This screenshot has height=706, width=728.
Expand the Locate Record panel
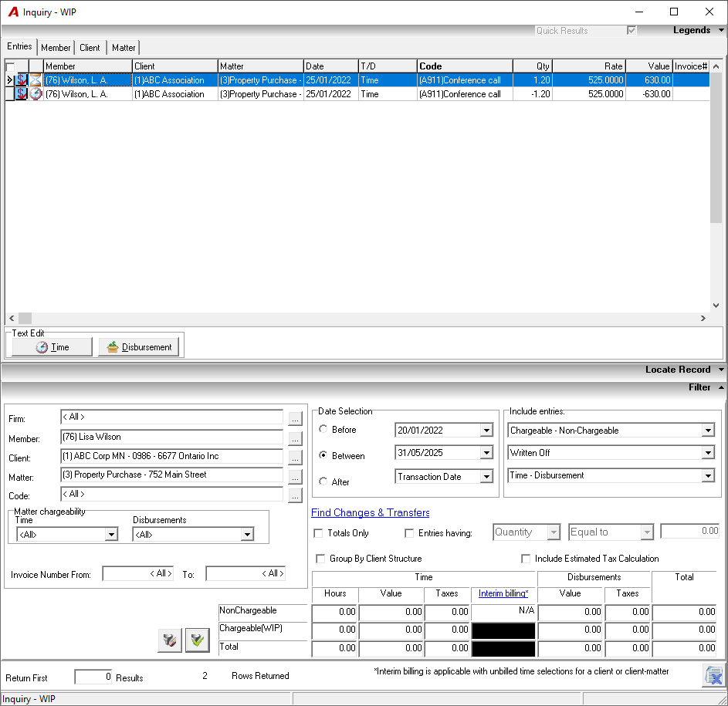click(721, 370)
